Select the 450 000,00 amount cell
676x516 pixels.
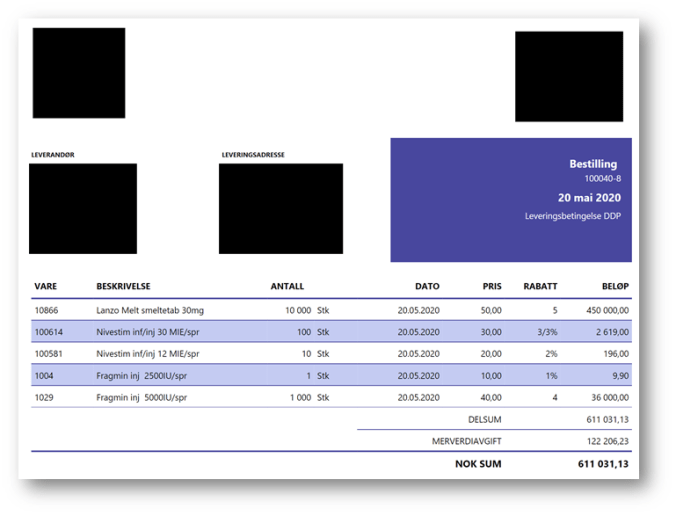(600, 310)
